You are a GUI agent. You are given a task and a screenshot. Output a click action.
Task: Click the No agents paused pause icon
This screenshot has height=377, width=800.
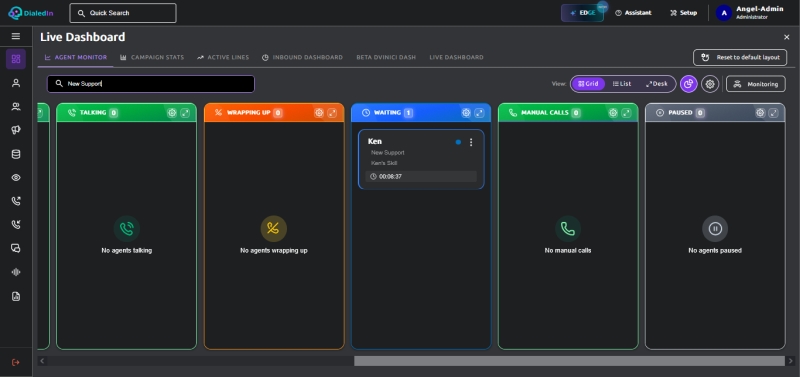point(715,229)
